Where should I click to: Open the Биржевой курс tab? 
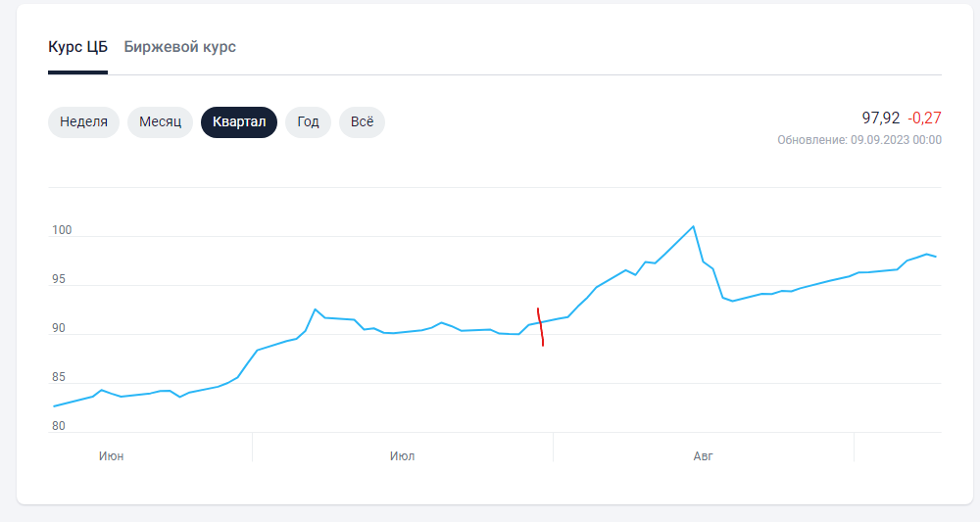180,47
